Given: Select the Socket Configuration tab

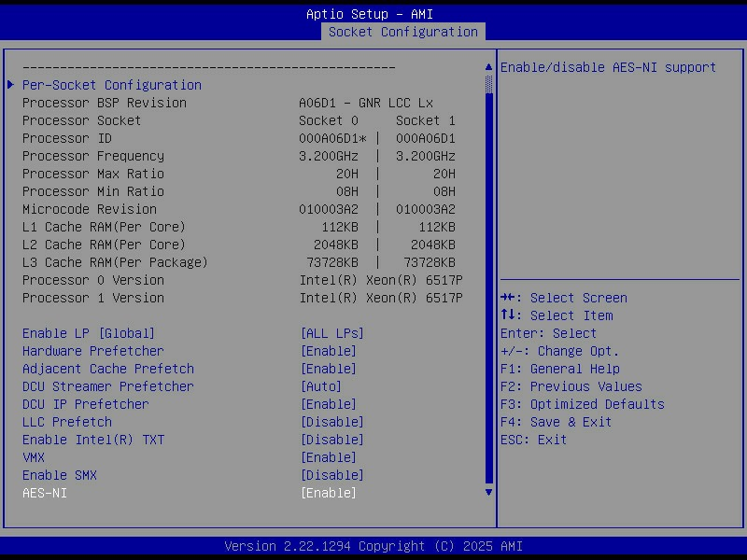Looking at the screenshot, I should [402, 32].
